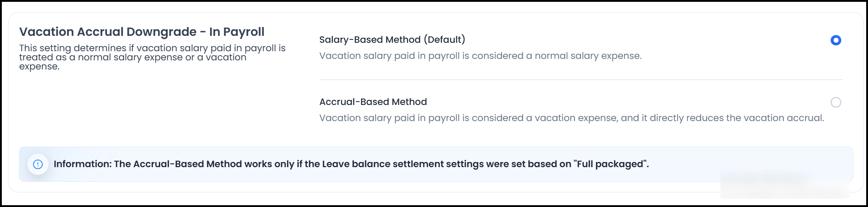Click the setting description paragraph below the heading
The width and height of the screenshot is (868, 207).
click(x=152, y=57)
